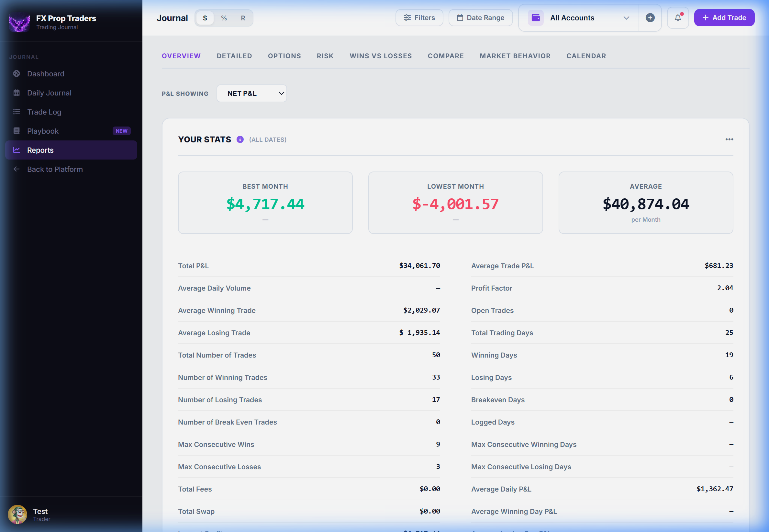
Task: Click the Journal page title
Action: click(172, 18)
